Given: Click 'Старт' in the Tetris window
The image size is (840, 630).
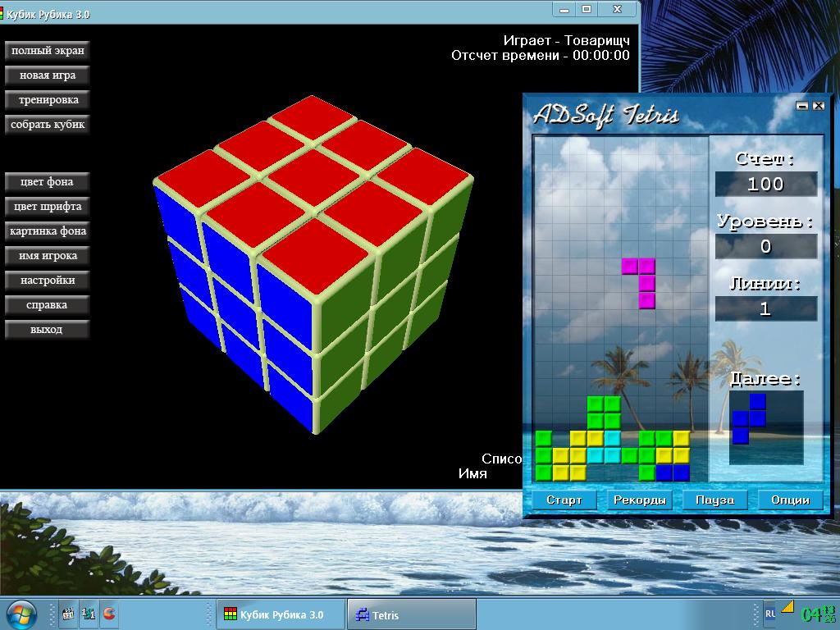Looking at the screenshot, I should (x=564, y=500).
